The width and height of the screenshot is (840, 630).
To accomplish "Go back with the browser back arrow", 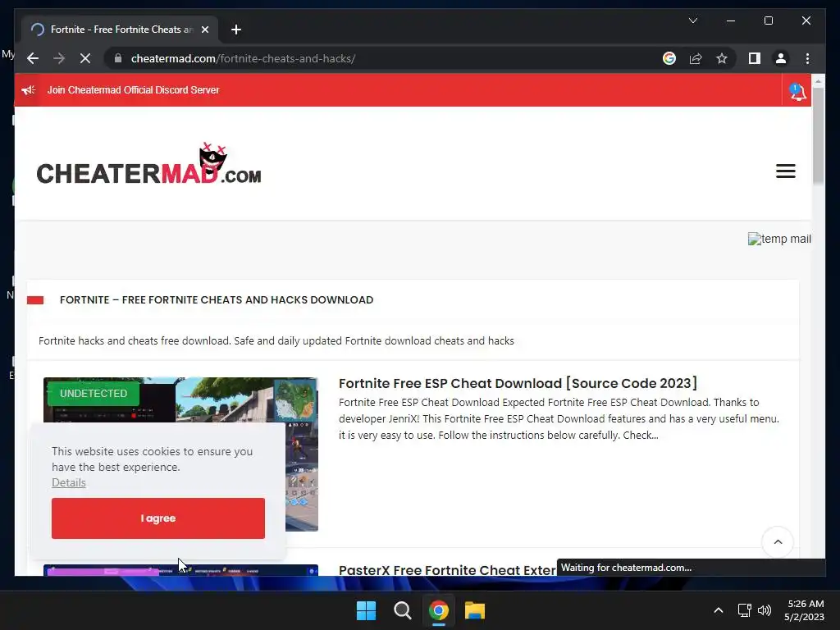I will (33, 58).
